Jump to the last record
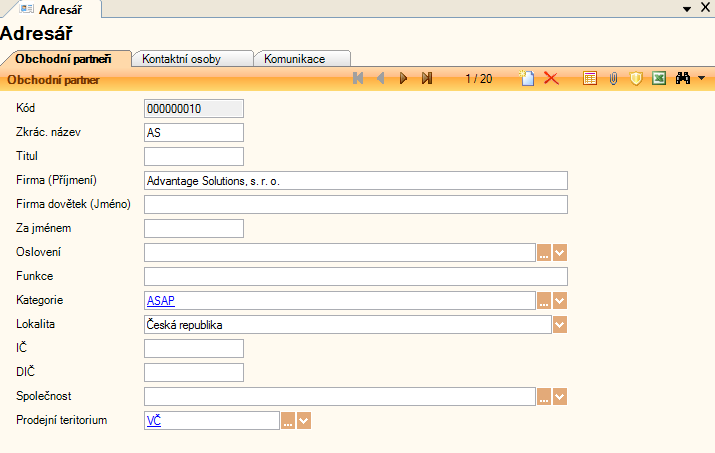Image resolution: width=715 pixels, height=453 pixels. point(427,79)
